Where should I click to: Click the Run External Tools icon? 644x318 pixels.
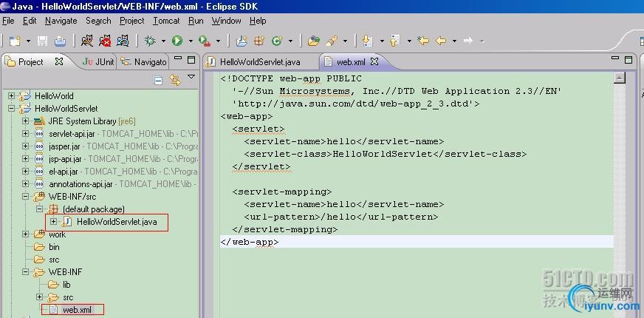[204, 41]
